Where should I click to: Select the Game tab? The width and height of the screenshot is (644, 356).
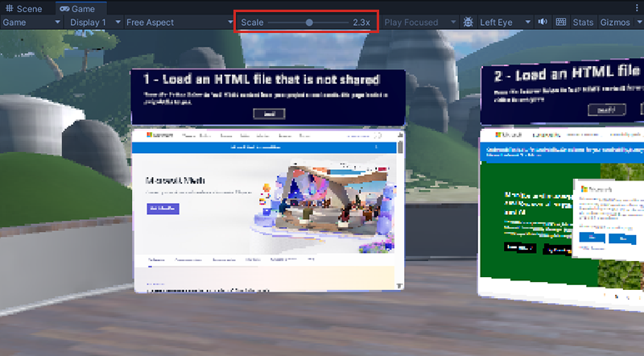(x=77, y=9)
